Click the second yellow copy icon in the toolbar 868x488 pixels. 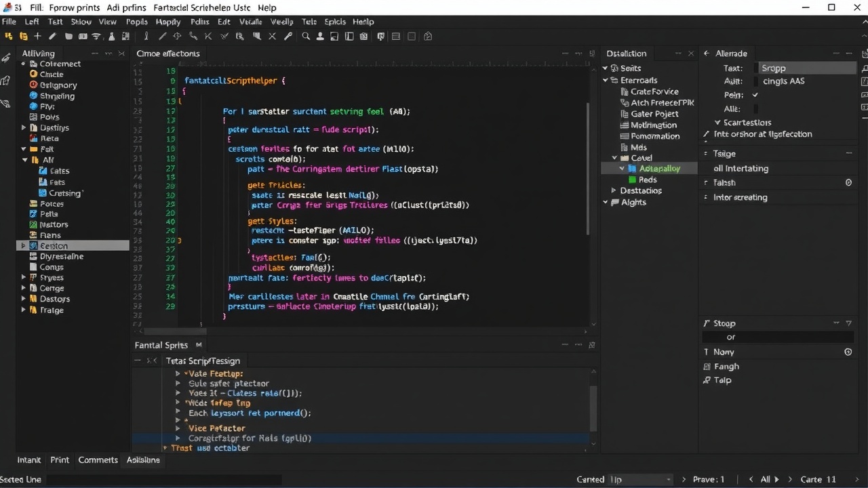[x=24, y=37]
